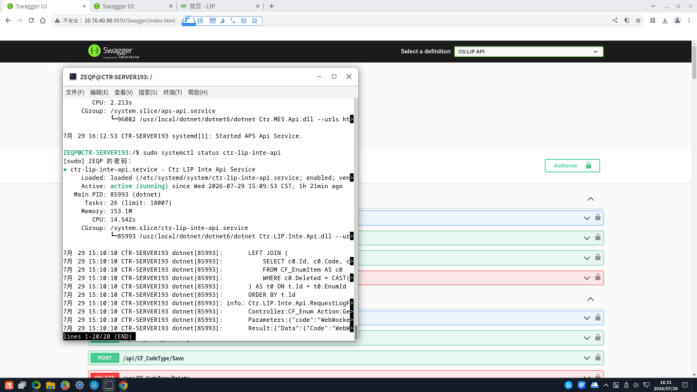
Task: Open browser extensions puzzle icon
Action: (653, 20)
